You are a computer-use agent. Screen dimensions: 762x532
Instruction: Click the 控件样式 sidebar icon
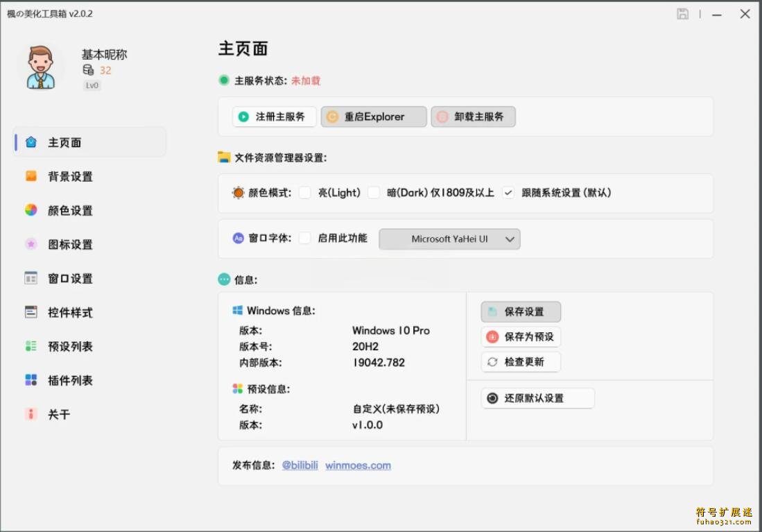click(31, 312)
